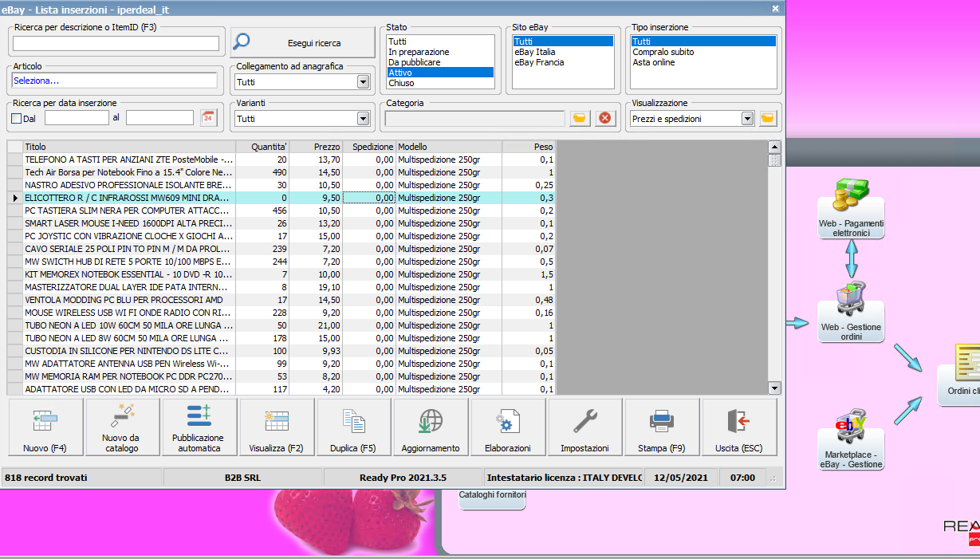Click the table scrollbar up arrow
Screen dimensions: 980x559
[x=774, y=148]
